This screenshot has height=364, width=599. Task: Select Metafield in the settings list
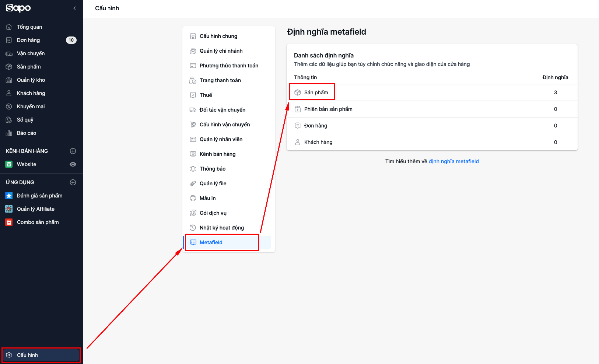pyautogui.click(x=211, y=242)
